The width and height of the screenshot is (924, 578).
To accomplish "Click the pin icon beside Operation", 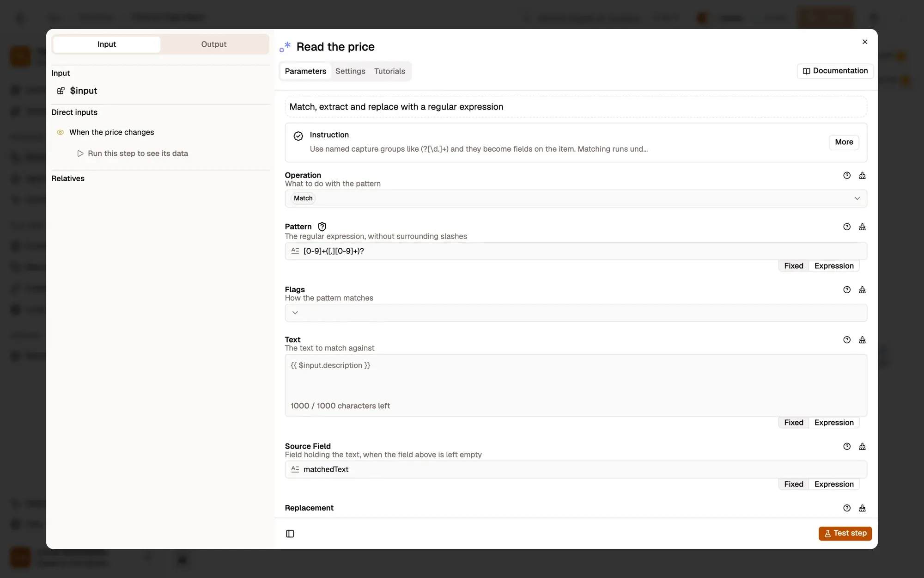I will 862,176.
